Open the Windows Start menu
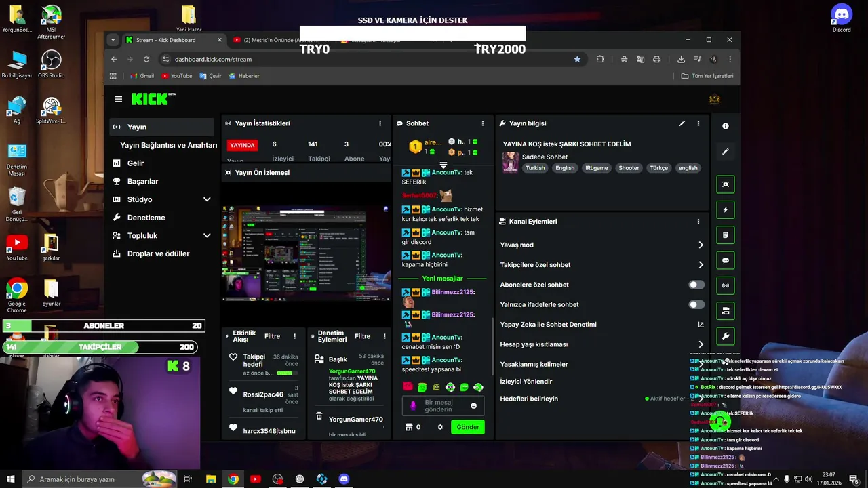 click(x=11, y=479)
